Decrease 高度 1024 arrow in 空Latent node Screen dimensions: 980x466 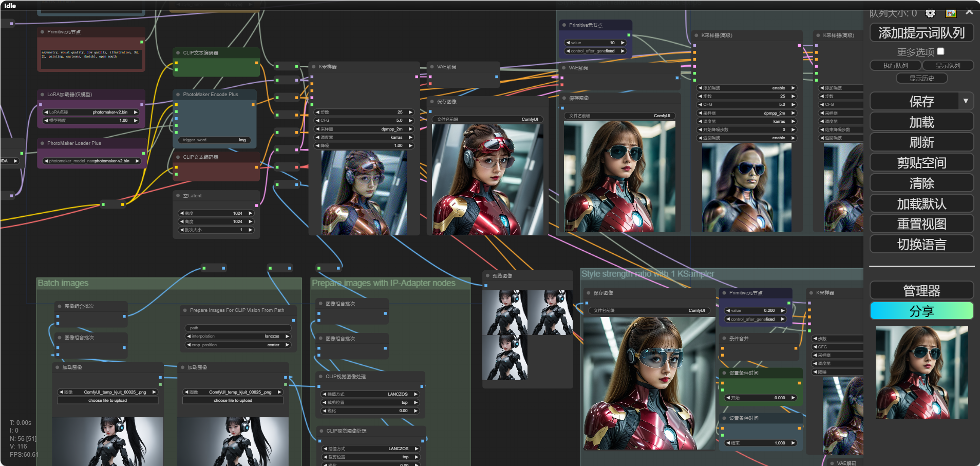coord(181,221)
